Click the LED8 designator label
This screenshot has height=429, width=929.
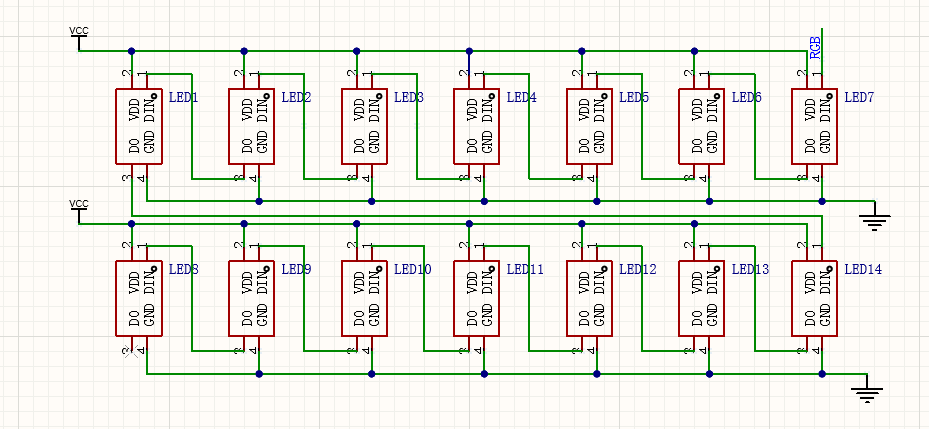coord(184,269)
